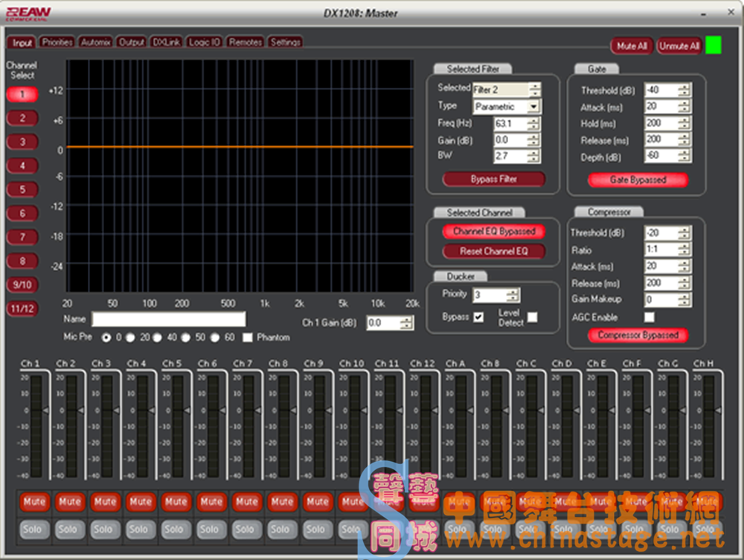Enable Phantom power
The width and height of the screenshot is (744, 560).
pos(248,337)
